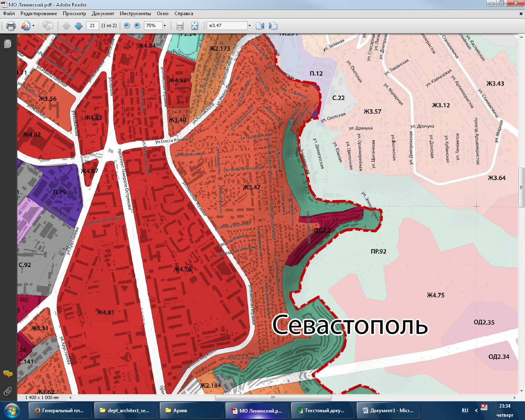Click the Ж3.57 zone label on the map

[372, 112]
